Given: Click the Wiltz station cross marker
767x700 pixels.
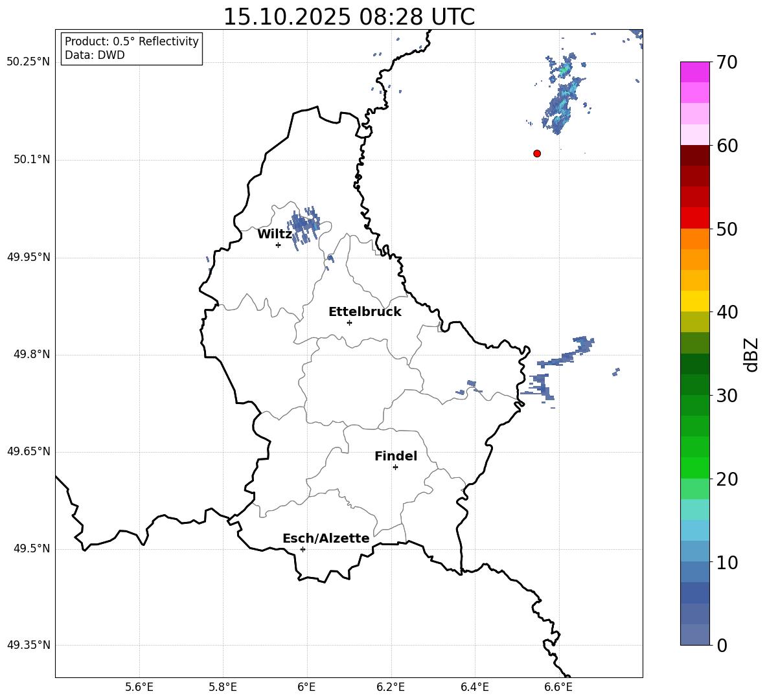Looking at the screenshot, I should (x=279, y=245).
